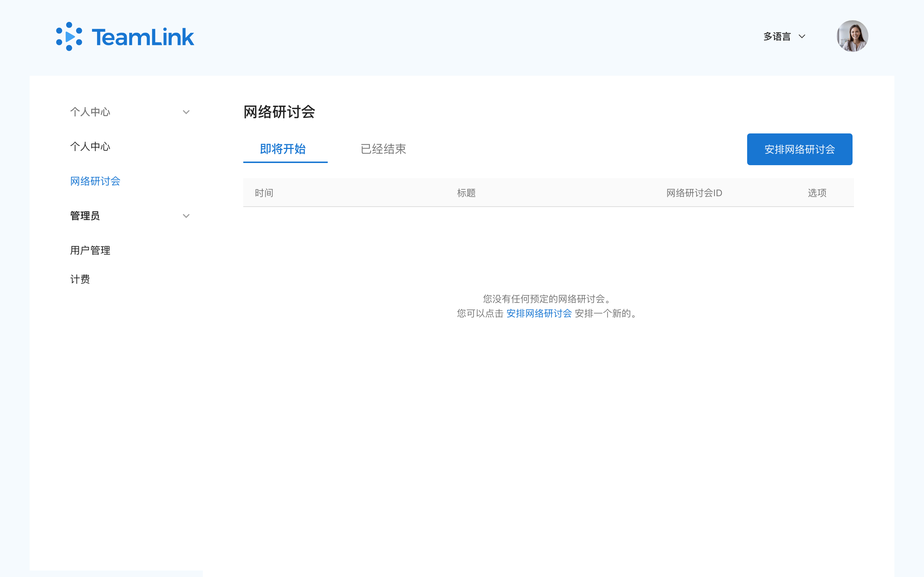The image size is (924, 577).
Task: Click the TeamLink logo icon
Action: pos(69,37)
